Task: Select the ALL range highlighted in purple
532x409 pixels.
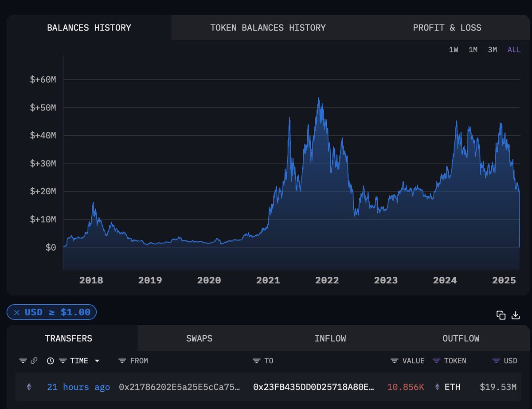Action: click(513, 50)
